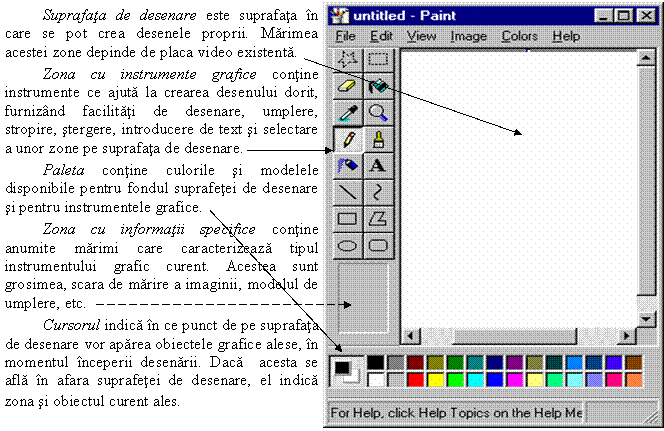Screen dimensions: 664x431
Task: Open the Image menu
Action: [x=468, y=36]
